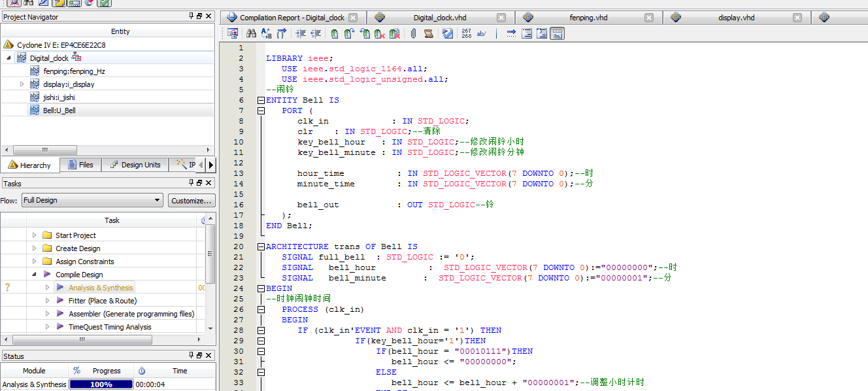This screenshot has height=391, width=868.
Task: Click the play icon for Analysis & Synthesis
Action: pos(60,288)
